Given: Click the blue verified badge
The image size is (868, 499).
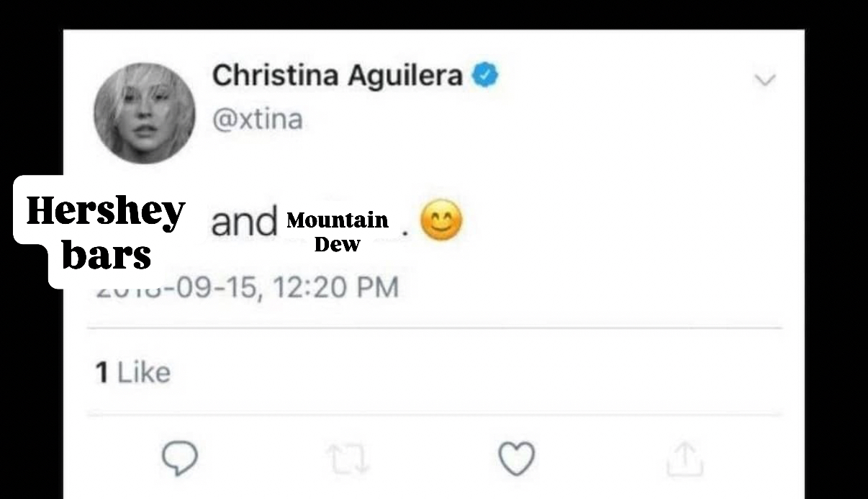Looking at the screenshot, I should click(485, 75).
